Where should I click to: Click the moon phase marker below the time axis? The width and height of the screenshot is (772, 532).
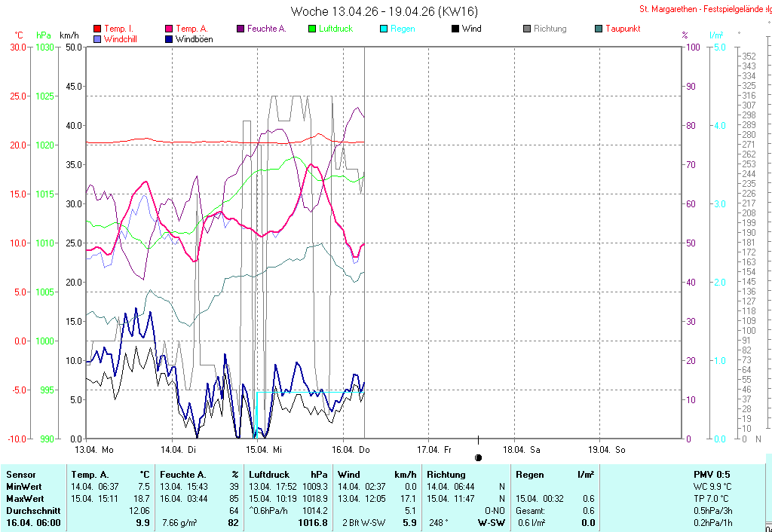click(478, 457)
